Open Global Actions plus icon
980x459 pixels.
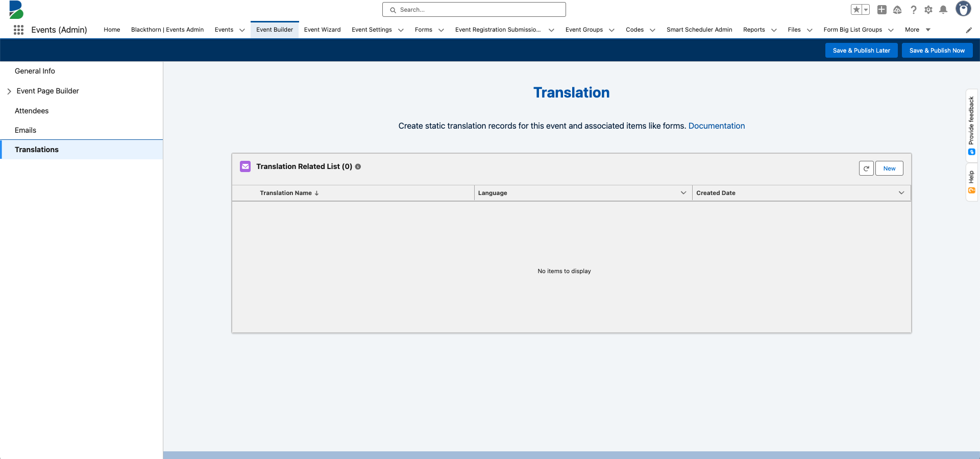(881, 10)
